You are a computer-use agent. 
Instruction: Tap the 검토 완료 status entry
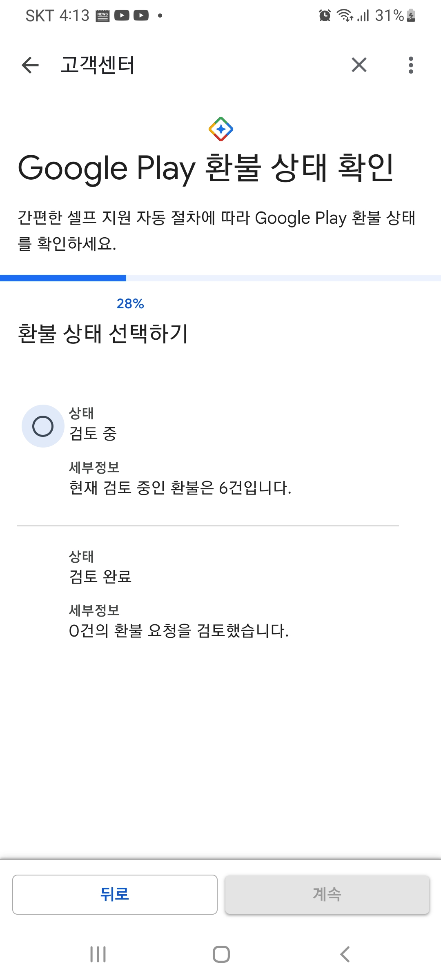click(100, 577)
